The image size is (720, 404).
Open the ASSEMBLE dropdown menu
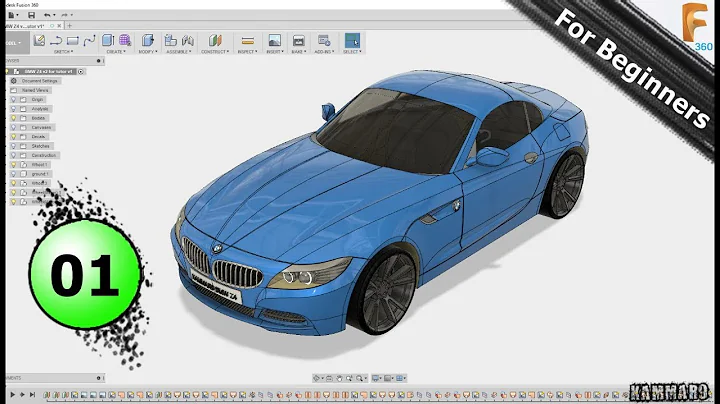click(179, 52)
